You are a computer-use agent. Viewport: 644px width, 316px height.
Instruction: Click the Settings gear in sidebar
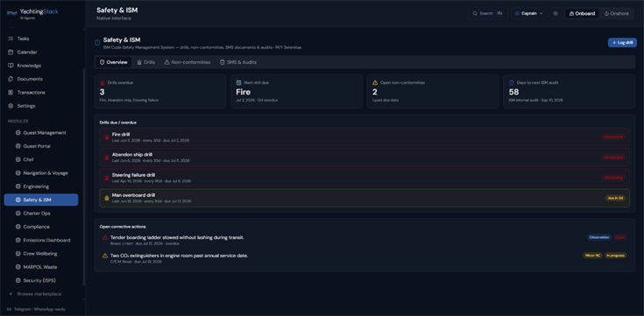tap(11, 106)
